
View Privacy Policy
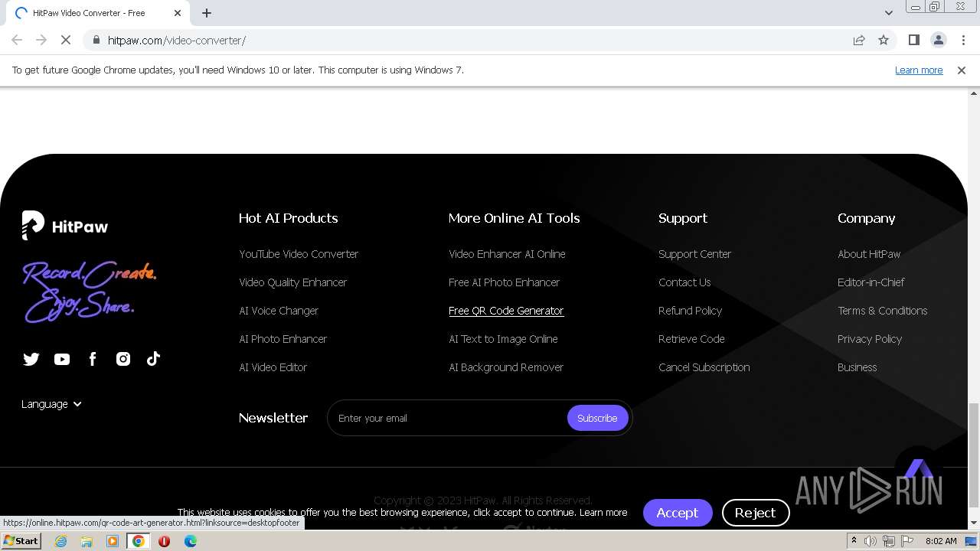point(870,339)
